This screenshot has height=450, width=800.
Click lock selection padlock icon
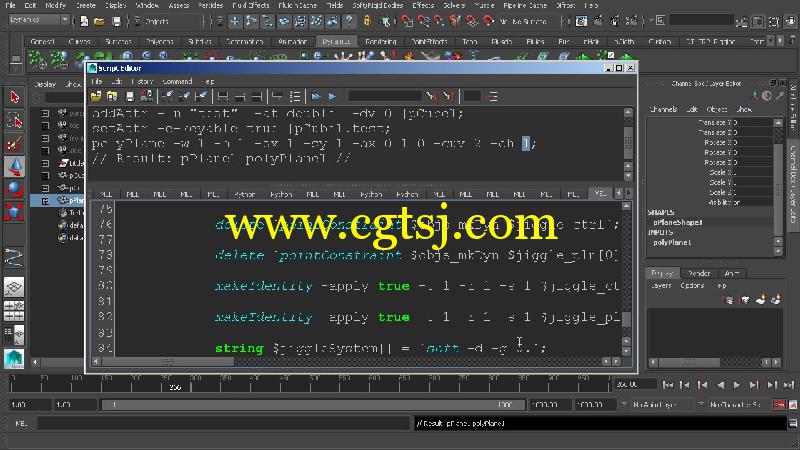(x=367, y=21)
